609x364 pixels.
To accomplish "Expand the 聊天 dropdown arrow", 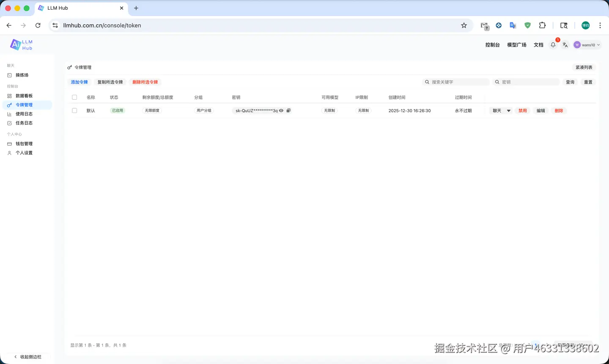I will 509,111.
